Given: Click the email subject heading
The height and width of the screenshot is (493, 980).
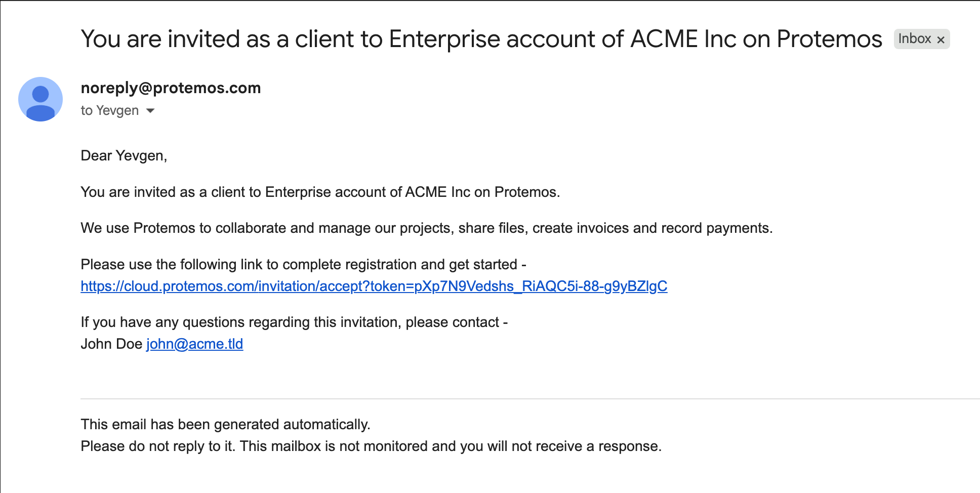Looking at the screenshot, I should point(481,39).
